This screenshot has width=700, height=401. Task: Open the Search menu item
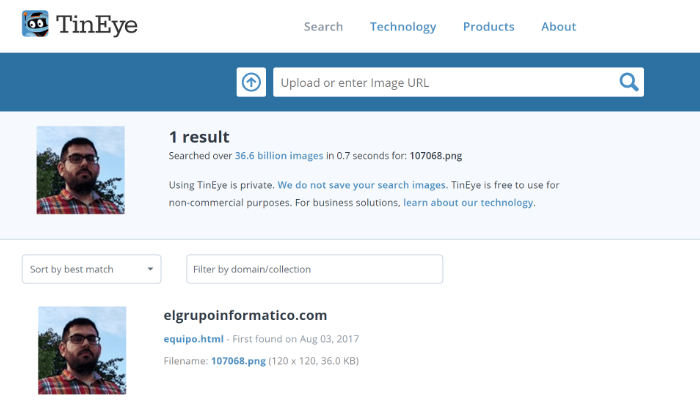pos(323,27)
